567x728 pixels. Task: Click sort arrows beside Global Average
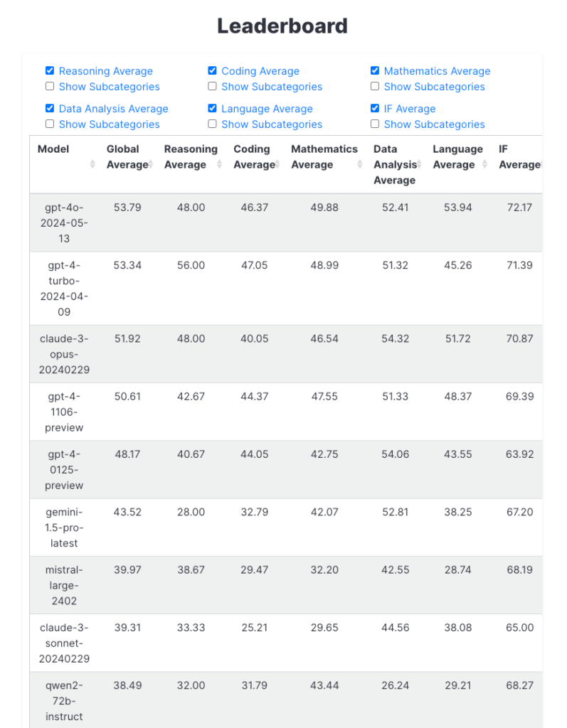click(x=150, y=165)
